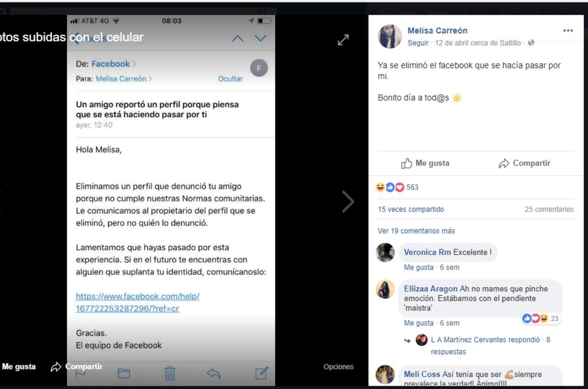The image size is (588, 389).
Task: Click Me gusta below the photo
Action: (19, 366)
